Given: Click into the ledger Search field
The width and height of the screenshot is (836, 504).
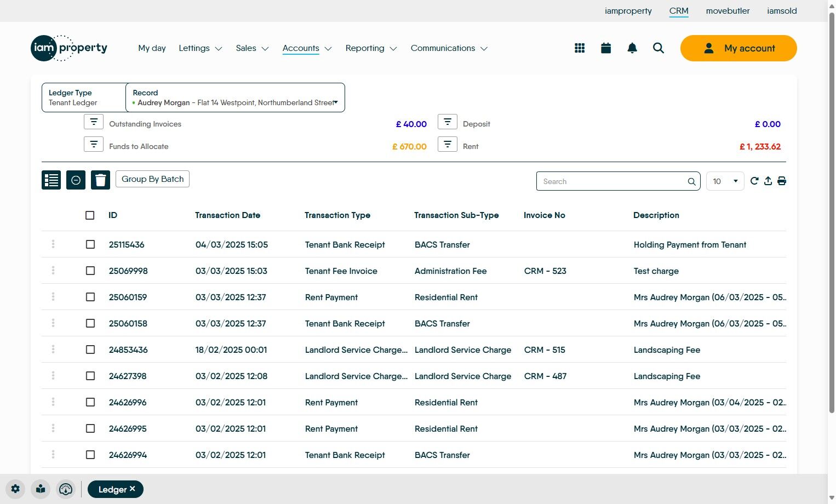Looking at the screenshot, I should click(612, 181).
